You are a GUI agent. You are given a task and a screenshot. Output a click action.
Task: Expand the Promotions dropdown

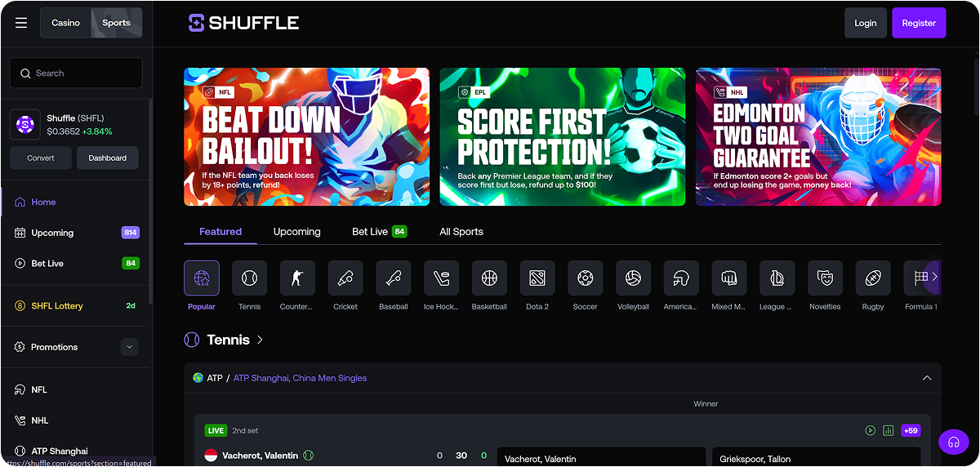(129, 347)
